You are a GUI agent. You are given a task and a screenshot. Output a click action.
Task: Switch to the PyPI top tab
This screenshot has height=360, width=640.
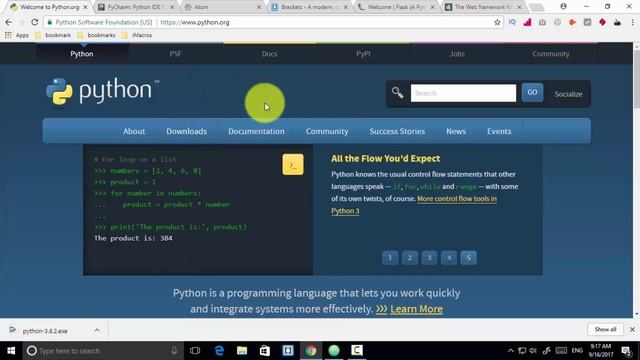click(363, 53)
